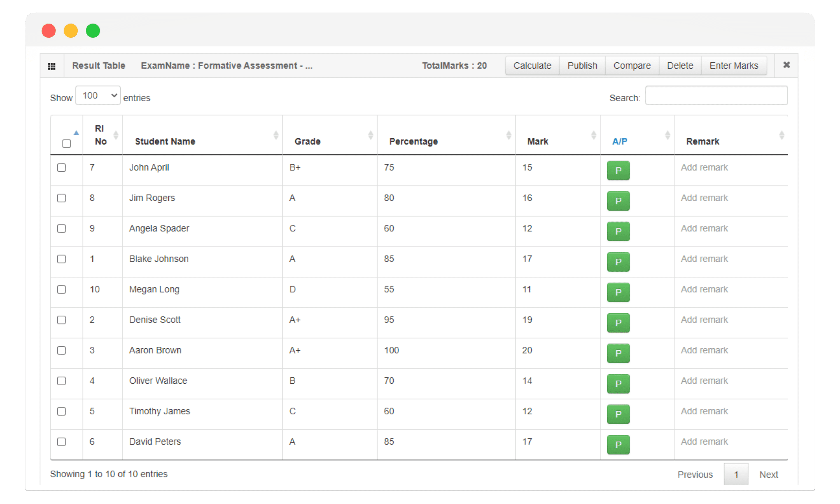Add remark for David Peters
The width and height of the screenshot is (840, 504).
pyautogui.click(x=704, y=442)
